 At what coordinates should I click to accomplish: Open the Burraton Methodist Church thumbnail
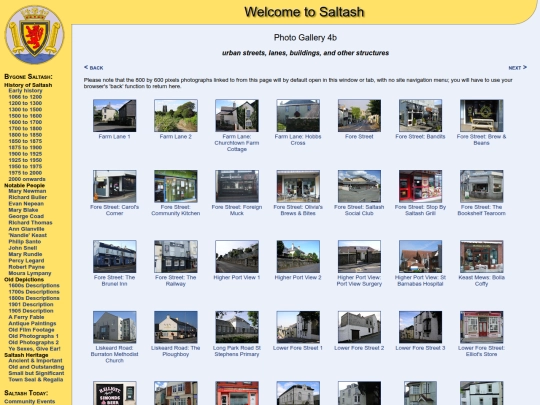click(115, 327)
